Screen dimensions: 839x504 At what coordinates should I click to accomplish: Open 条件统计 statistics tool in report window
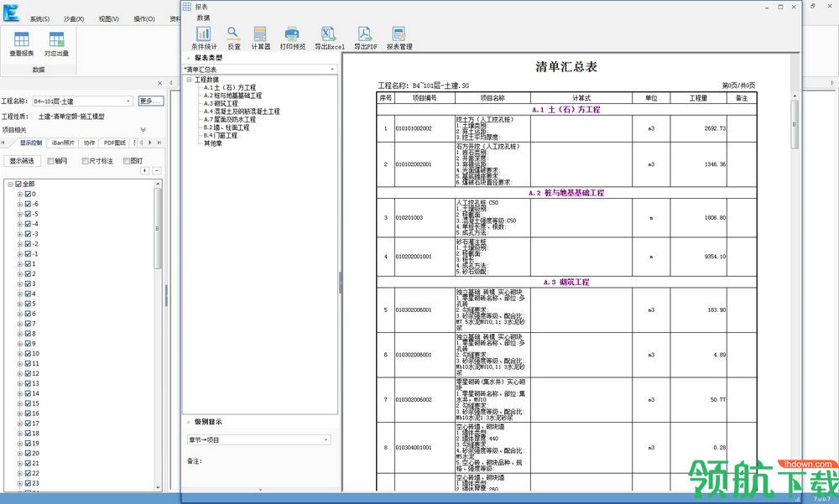tap(204, 38)
